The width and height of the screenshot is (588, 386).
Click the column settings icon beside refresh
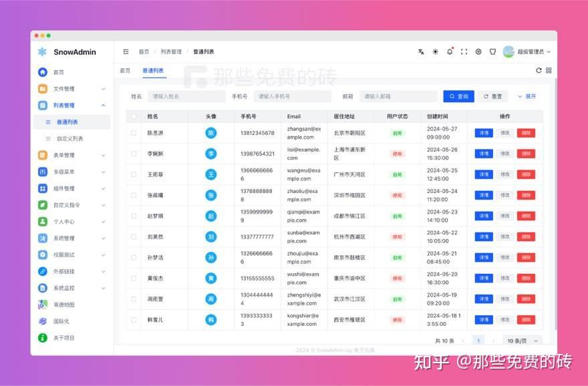549,70
